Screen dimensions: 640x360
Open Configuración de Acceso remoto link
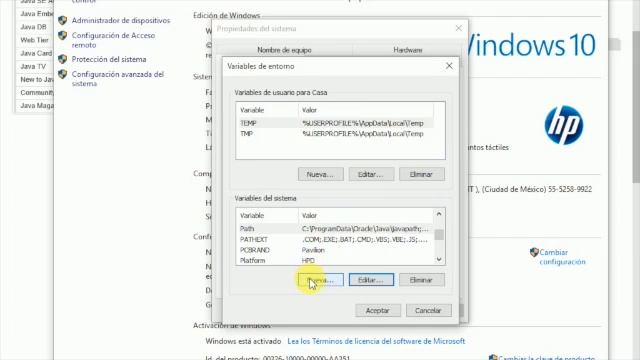click(x=113, y=40)
